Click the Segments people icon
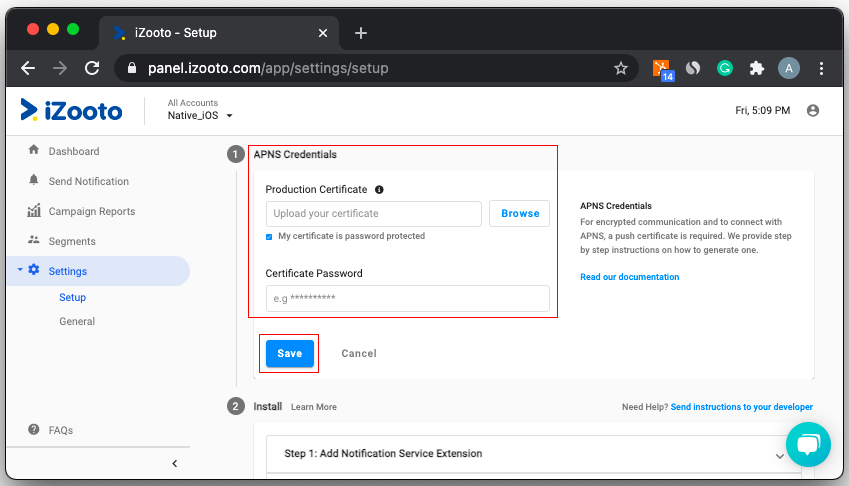Viewport: 849px width, 486px height. [x=34, y=240]
